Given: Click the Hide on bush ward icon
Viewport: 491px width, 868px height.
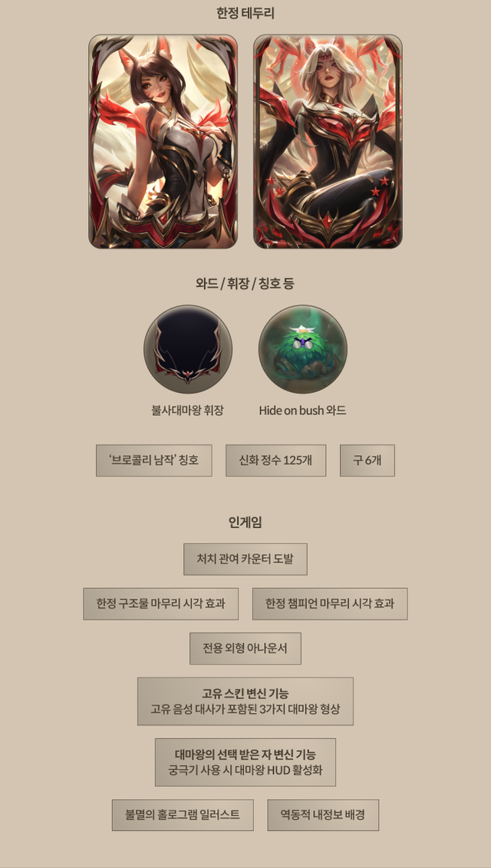Looking at the screenshot, I should point(303,349).
